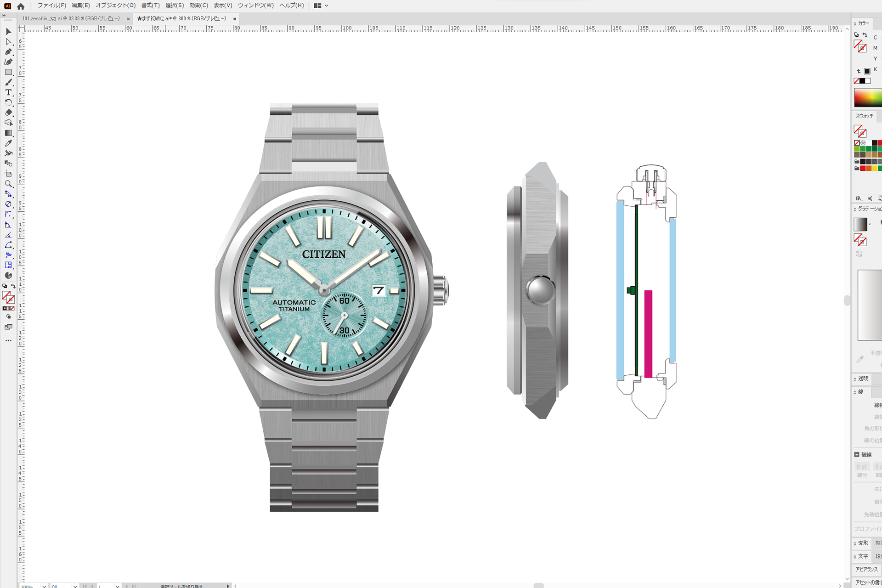The image size is (882, 588).
Task: Select the Pen tool in toolbar
Action: pos(8,52)
